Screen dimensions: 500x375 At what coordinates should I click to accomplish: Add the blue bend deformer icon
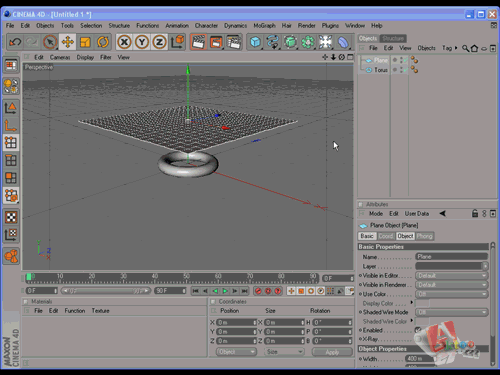pyautogui.click(x=343, y=42)
